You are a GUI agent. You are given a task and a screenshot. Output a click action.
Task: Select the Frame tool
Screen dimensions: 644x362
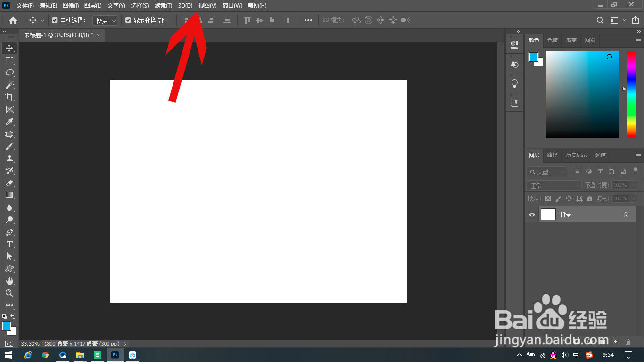tap(9, 109)
